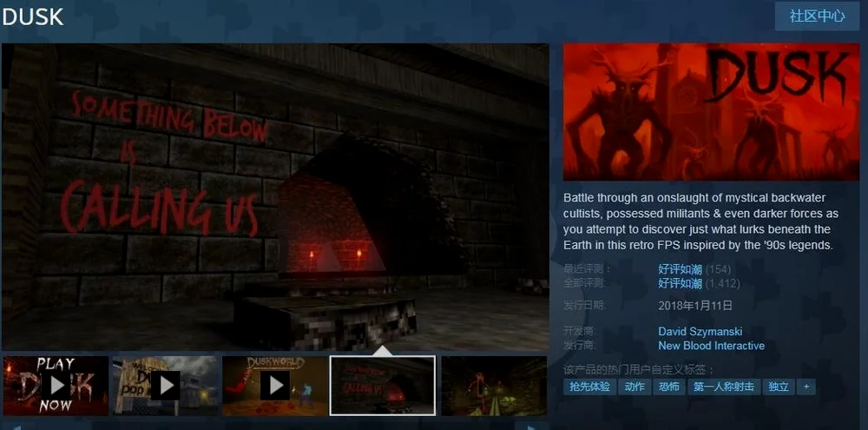Select the 动作 tag

(635, 387)
